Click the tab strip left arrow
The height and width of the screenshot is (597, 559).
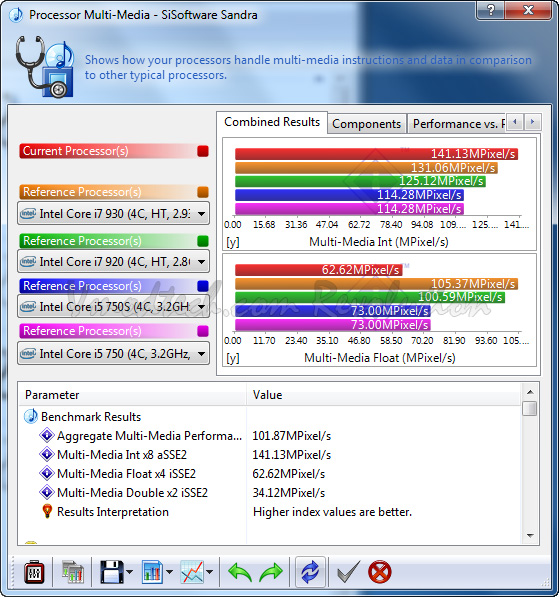[x=515, y=122]
